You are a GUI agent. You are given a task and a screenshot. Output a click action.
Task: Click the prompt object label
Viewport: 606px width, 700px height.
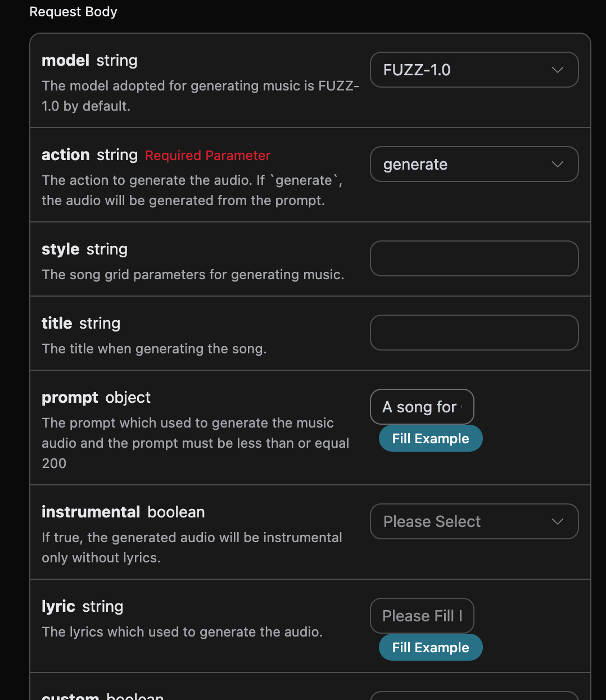(x=96, y=397)
